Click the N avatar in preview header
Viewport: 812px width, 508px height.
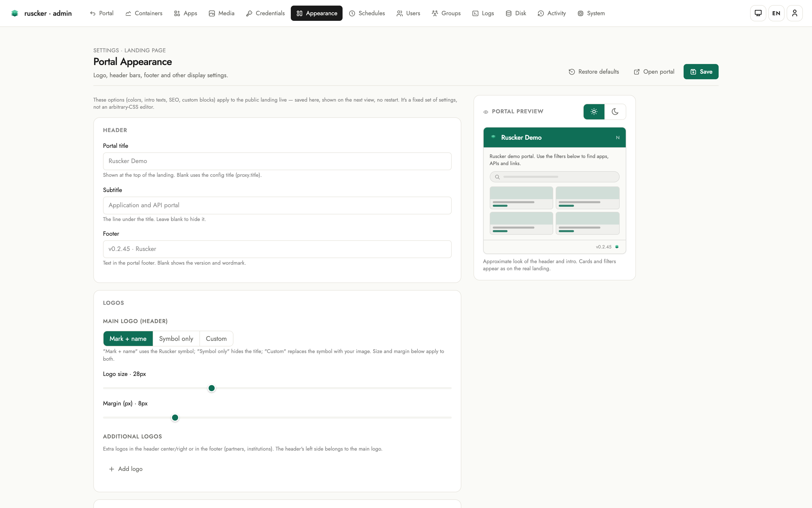tap(617, 137)
